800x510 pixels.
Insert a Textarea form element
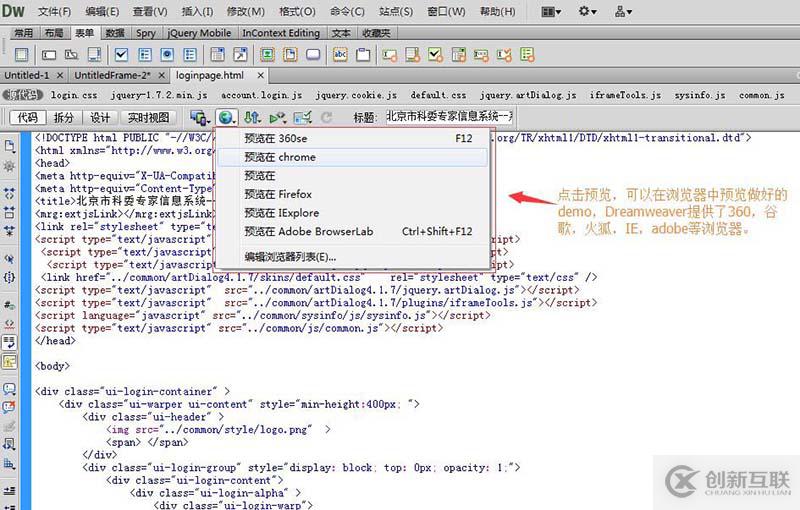pyautogui.click(x=94, y=55)
